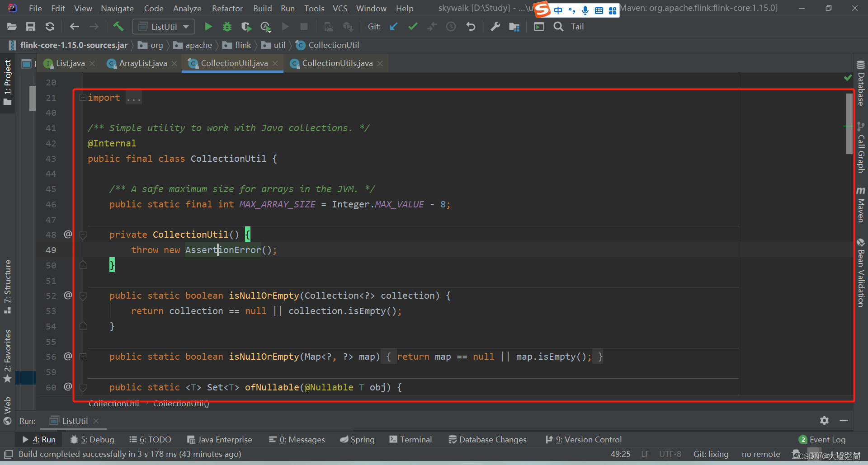Select the ListUtil run tab
The height and width of the screenshot is (465, 868).
click(x=74, y=421)
